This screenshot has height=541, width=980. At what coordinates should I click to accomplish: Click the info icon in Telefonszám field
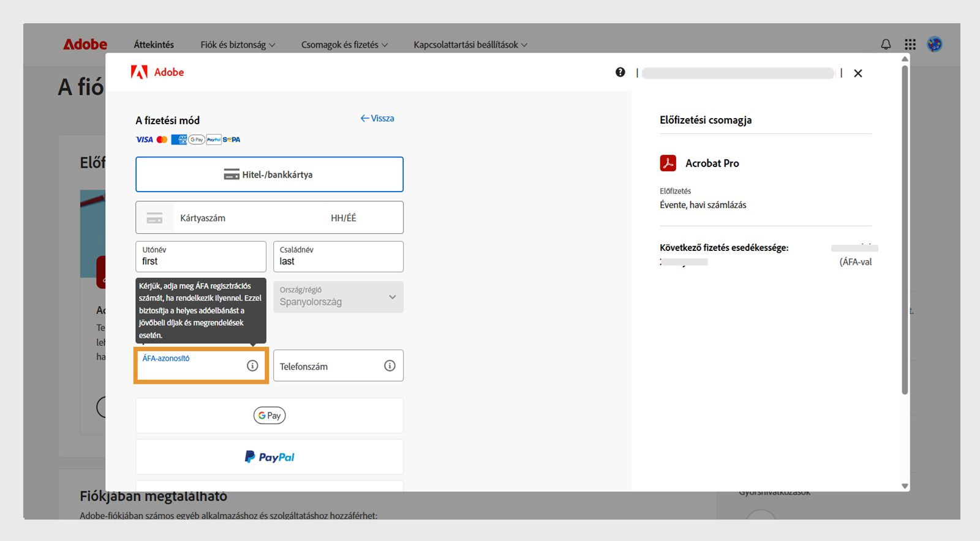(x=390, y=365)
